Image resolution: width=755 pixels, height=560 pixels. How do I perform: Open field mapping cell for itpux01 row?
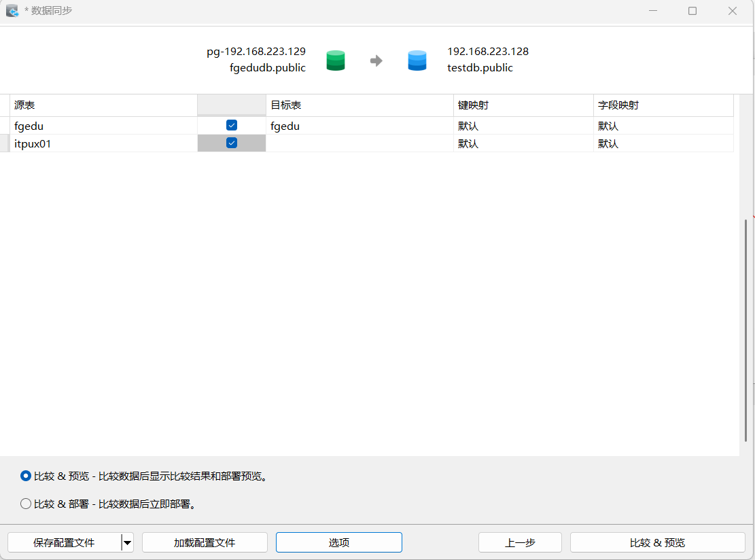663,143
